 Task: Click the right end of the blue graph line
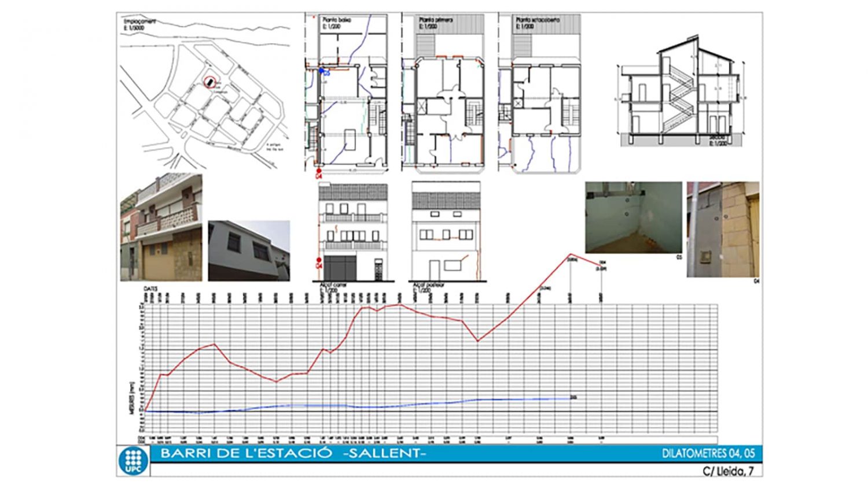tap(569, 398)
